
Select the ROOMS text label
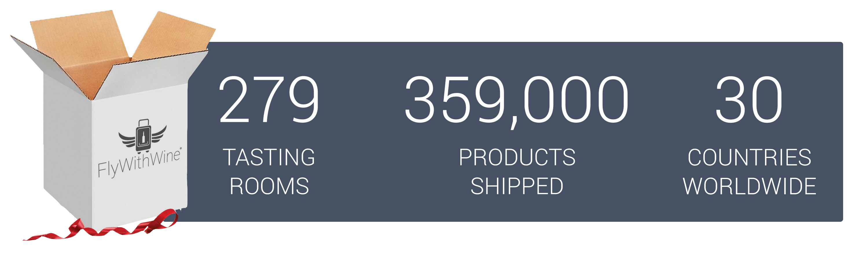click(269, 186)
